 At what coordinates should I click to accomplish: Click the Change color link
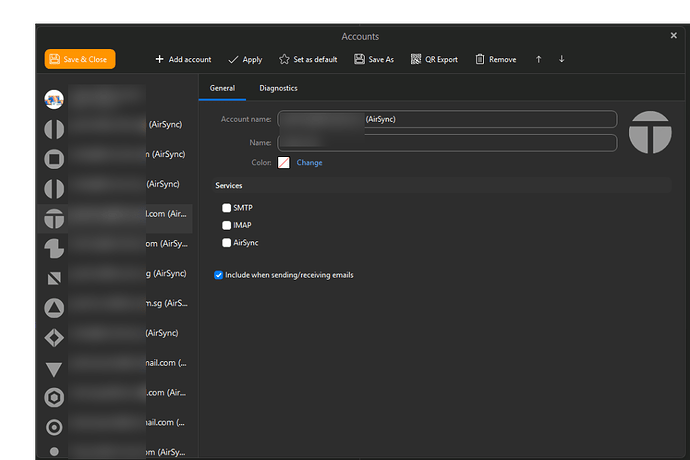click(x=309, y=162)
